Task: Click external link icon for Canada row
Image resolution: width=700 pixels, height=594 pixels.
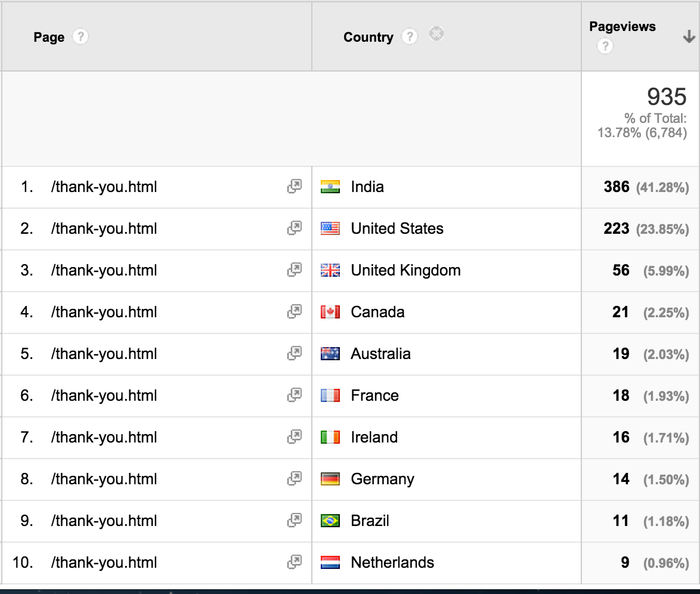Action: pyautogui.click(x=294, y=312)
